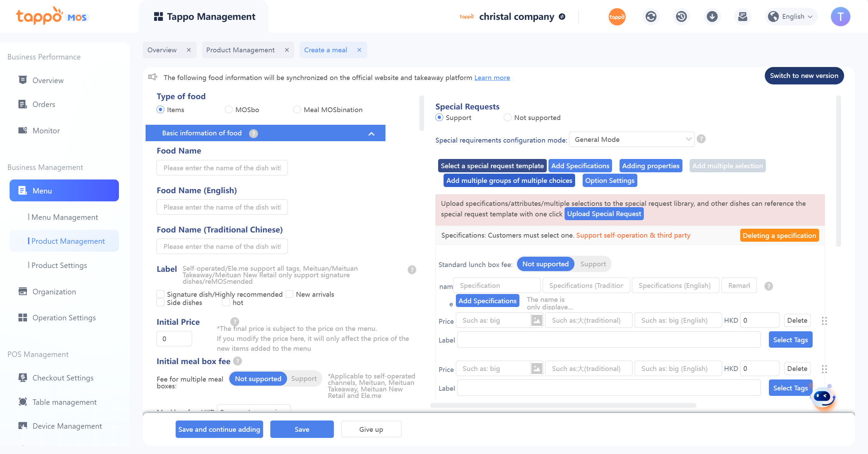
Task: Click image icon in first Price row
Action: 537,320
